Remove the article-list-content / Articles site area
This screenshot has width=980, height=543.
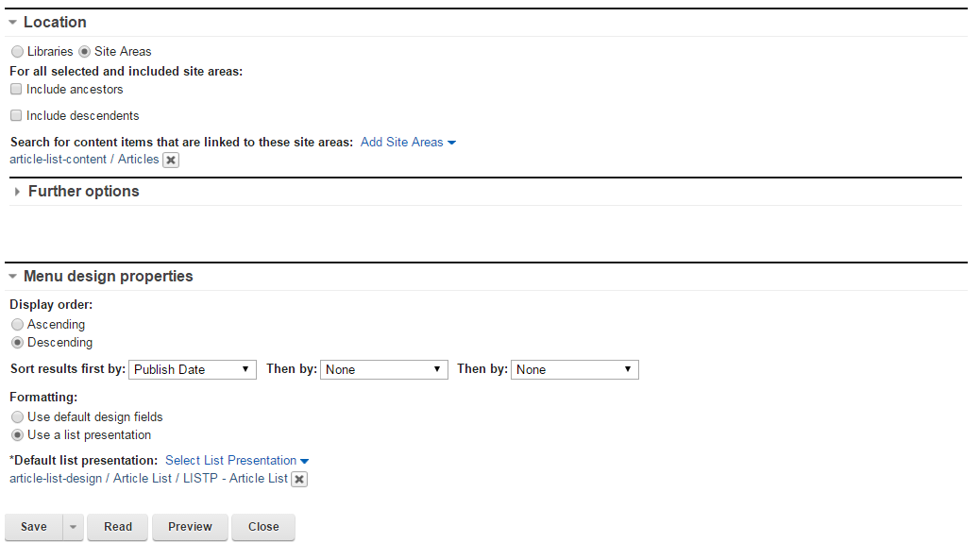click(x=171, y=161)
